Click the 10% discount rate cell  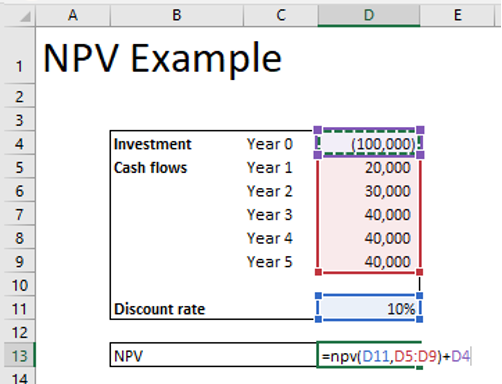click(x=368, y=309)
